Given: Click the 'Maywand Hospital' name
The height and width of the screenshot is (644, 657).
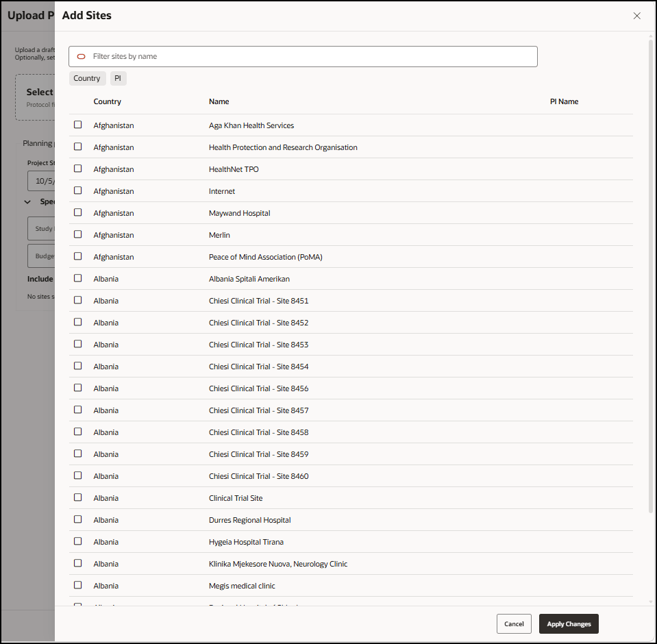Looking at the screenshot, I should [x=240, y=213].
